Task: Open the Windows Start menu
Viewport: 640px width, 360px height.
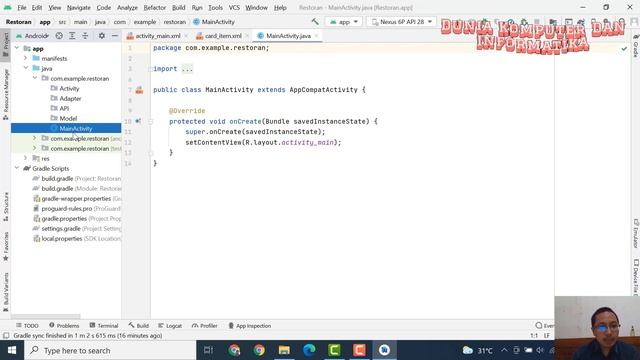Action: 12,350
